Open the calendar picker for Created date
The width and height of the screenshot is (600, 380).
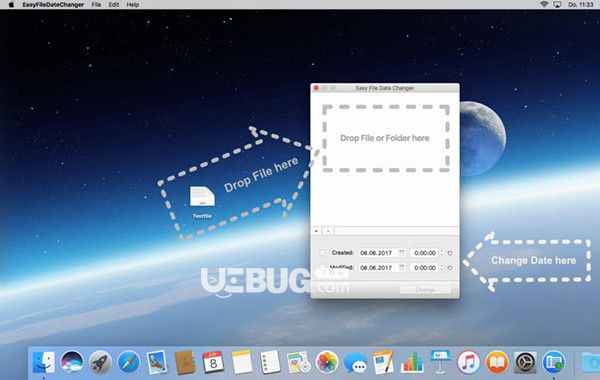tap(402, 253)
